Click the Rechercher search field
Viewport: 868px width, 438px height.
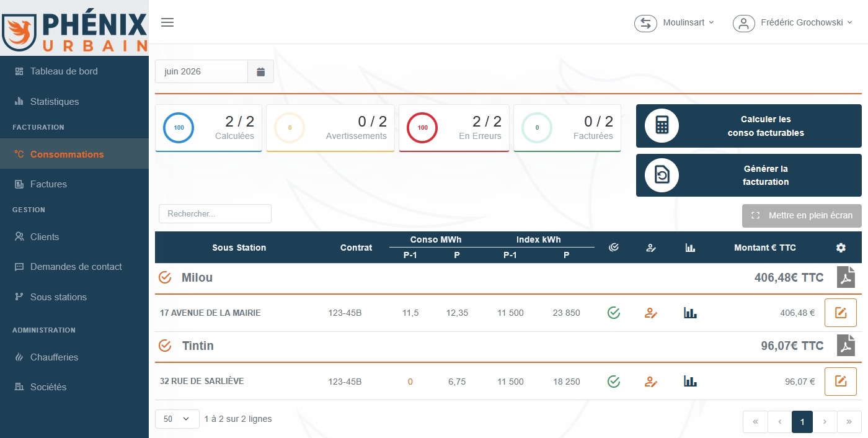(215, 213)
